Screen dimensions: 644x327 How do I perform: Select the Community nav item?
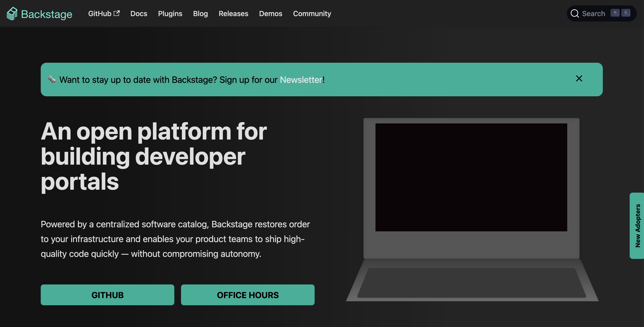tap(312, 13)
